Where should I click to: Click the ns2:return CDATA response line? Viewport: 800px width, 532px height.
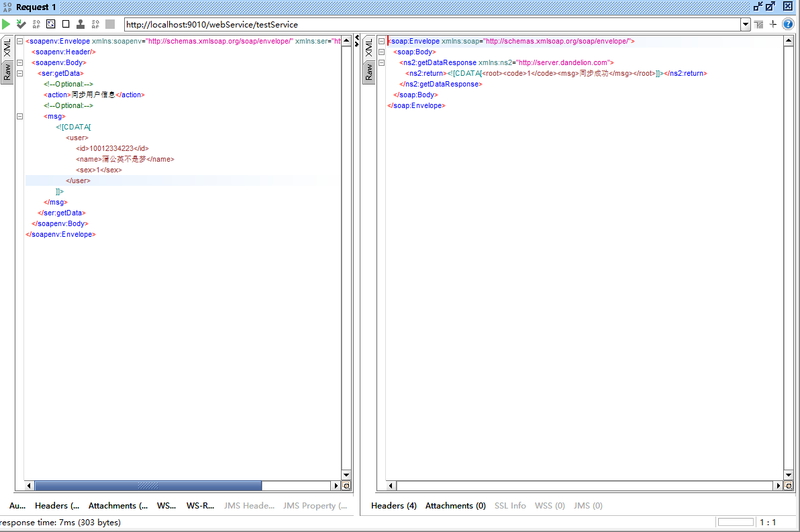click(x=556, y=73)
